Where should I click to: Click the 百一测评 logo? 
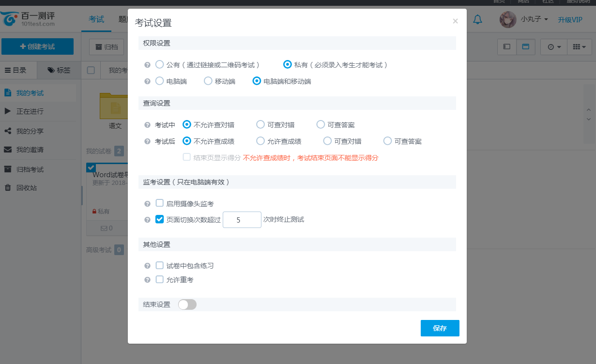(x=28, y=19)
